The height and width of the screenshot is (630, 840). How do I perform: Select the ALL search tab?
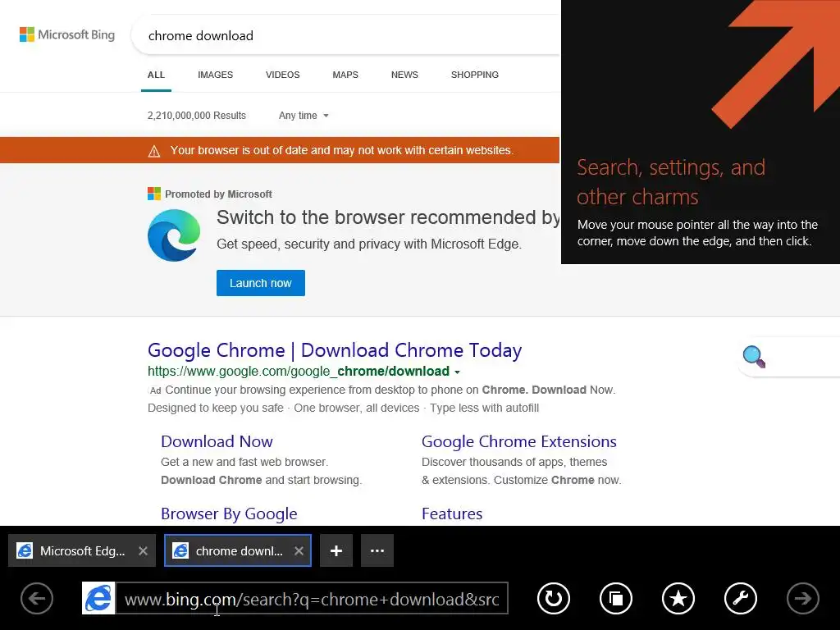(156, 75)
